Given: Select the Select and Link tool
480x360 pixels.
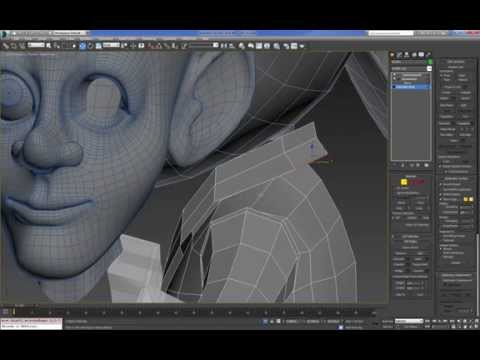Looking at the screenshot, I should [5, 46].
